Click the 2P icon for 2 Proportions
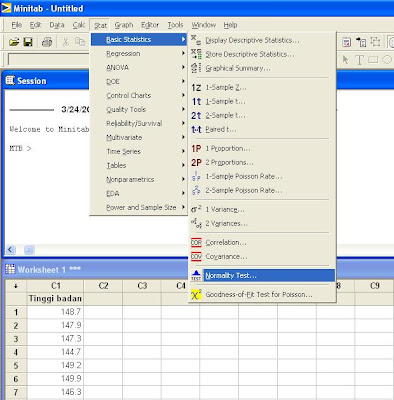This screenshot has width=394, height=400. point(196,162)
